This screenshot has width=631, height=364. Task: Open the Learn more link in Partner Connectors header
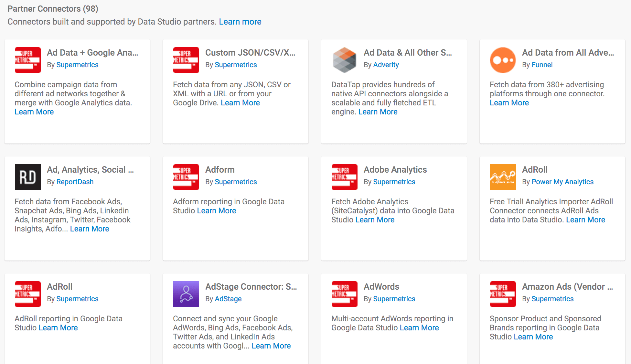(240, 22)
